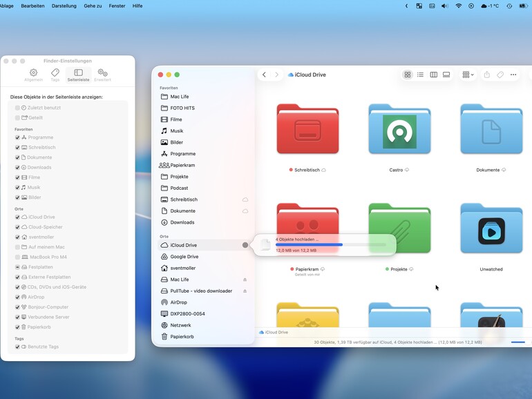Viewport: 532px width, 399px height.
Task: Click the Wi-Fi menu bar icon
Action: [458, 6]
